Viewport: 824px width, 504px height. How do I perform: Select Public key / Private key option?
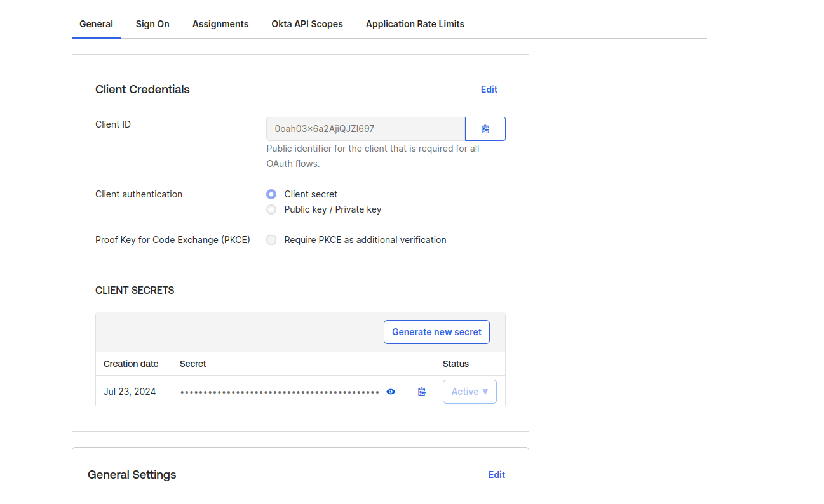click(x=271, y=209)
